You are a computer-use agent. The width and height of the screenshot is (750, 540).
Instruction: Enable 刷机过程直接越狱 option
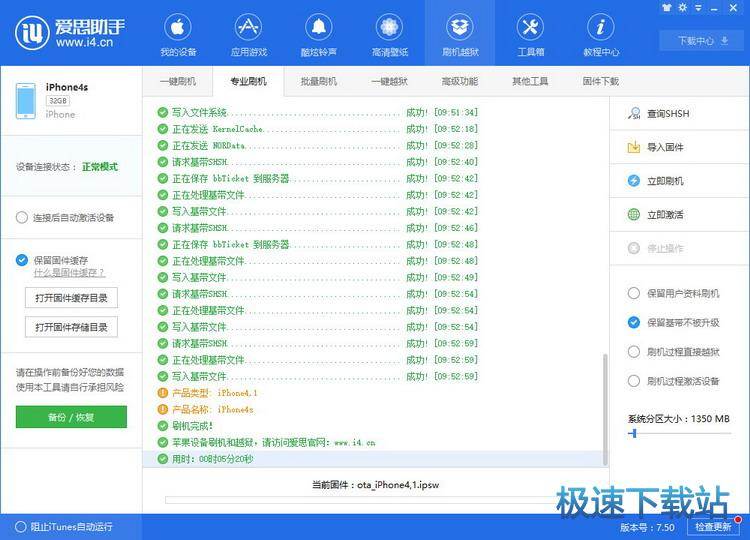(x=634, y=352)
